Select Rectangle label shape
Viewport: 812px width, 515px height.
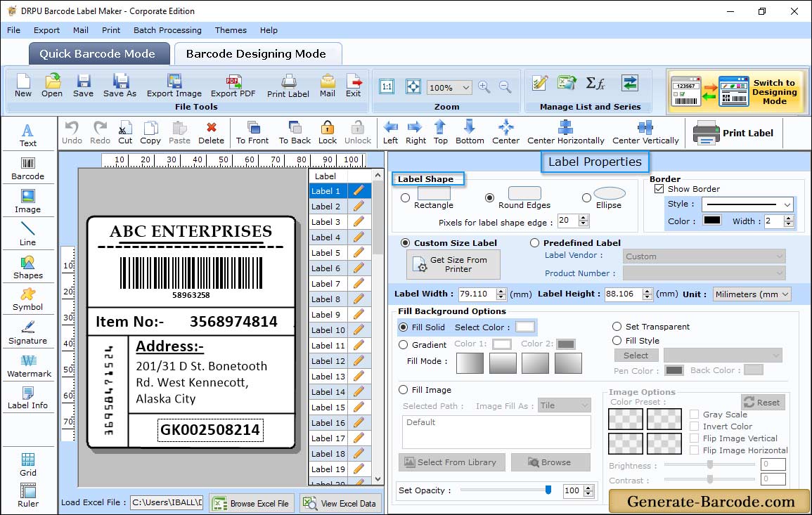point(406,197)
